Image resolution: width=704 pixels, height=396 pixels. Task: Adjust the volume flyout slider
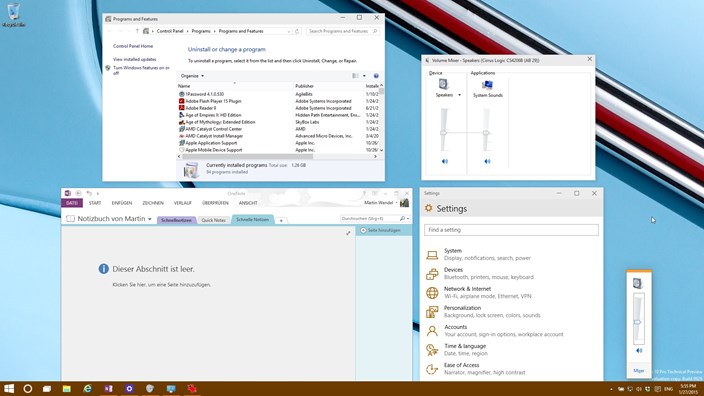pos(638,322)
